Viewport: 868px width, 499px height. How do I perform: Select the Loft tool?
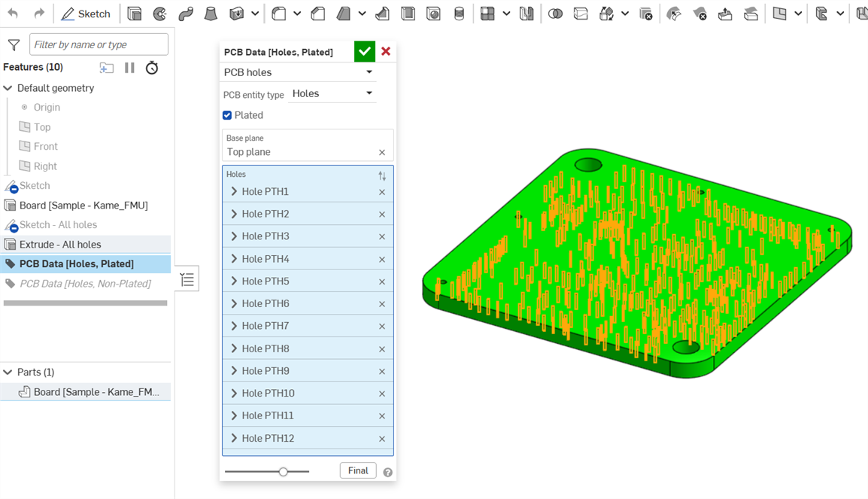(211, 13)
